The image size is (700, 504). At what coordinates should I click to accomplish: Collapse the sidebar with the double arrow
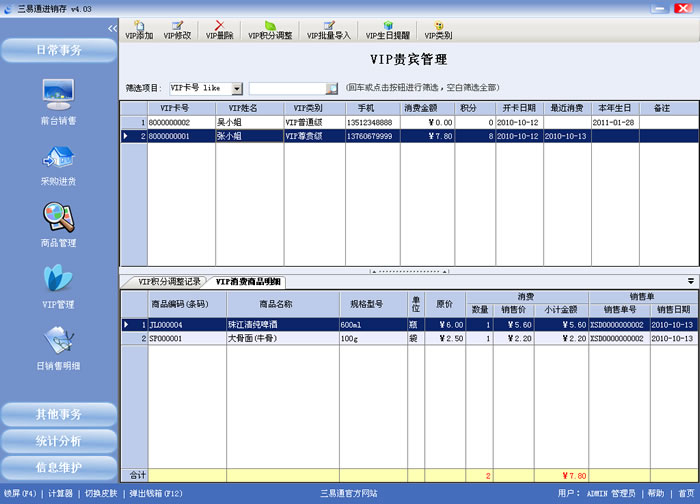click(x=112, y=29)
